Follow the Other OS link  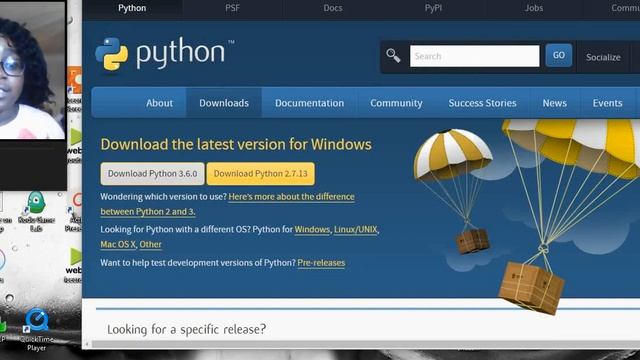click(151, 244)
